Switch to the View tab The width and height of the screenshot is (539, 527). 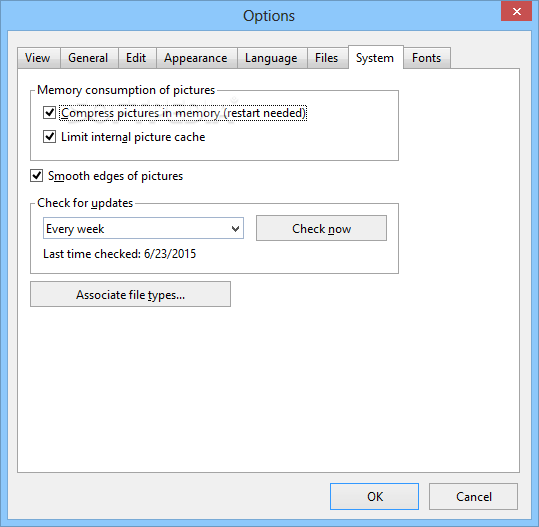39,58
